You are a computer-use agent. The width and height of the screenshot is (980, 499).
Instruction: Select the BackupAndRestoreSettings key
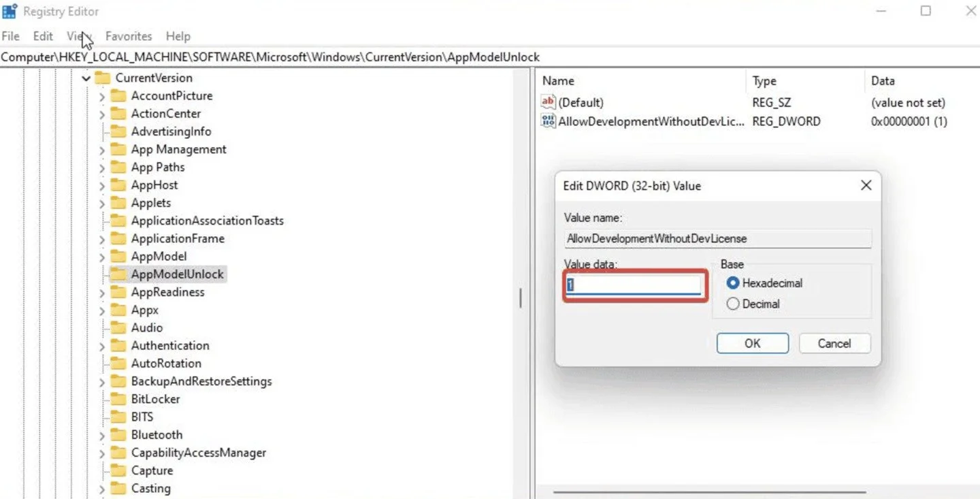(x=201, y=381)
